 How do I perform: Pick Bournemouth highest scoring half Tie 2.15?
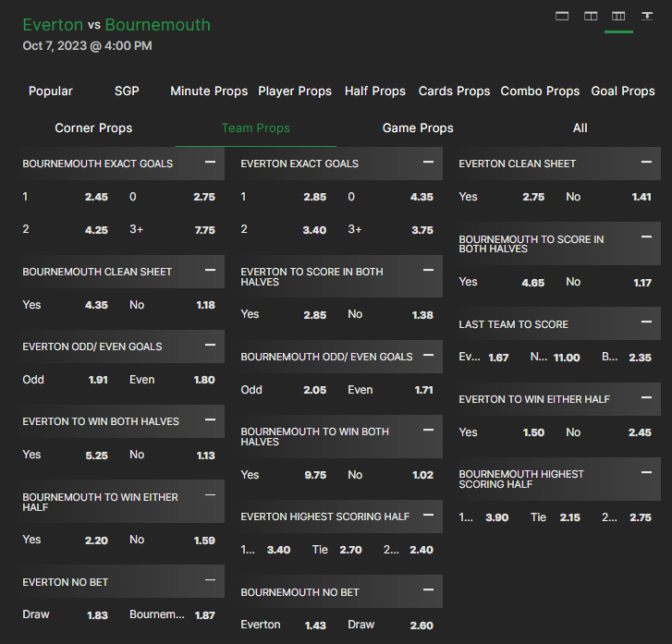[x=555, y=517]
